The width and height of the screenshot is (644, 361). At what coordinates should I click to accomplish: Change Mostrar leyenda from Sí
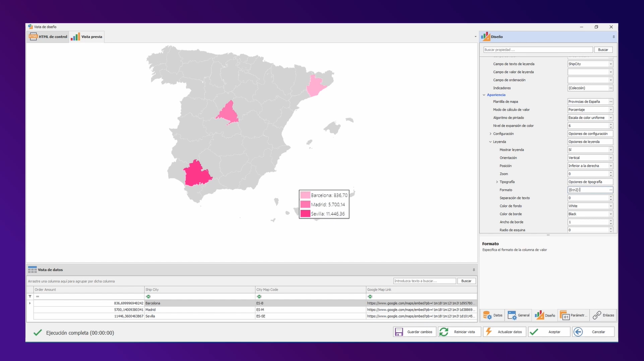tap(610, 150)
